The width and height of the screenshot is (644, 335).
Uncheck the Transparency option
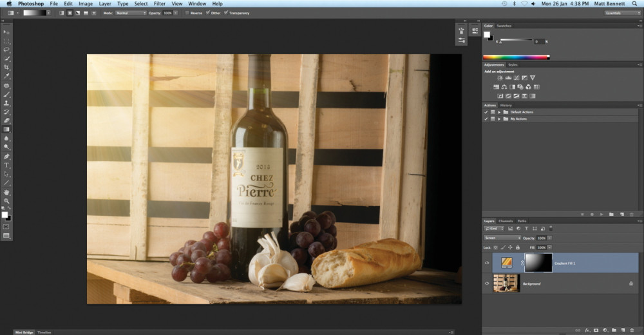(x=226, y=13)
